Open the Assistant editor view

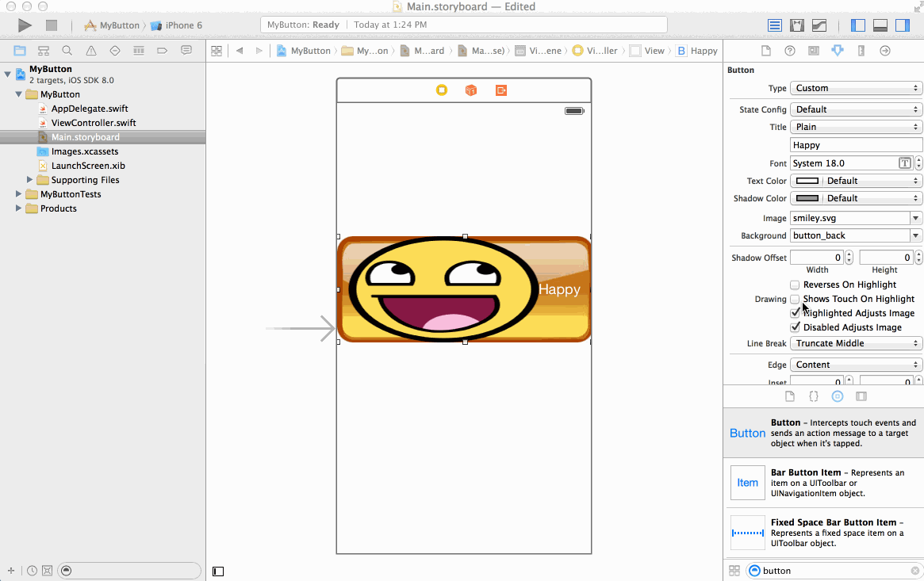(x=797, y=25)
